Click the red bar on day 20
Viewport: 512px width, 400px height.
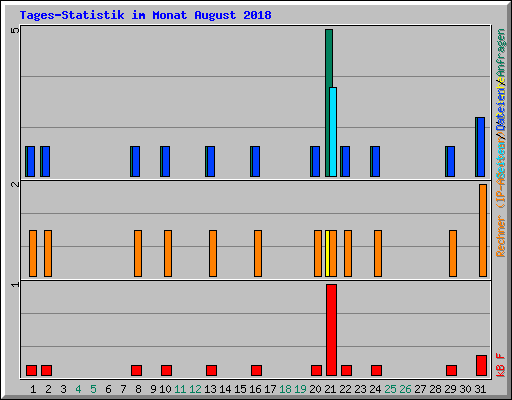(316, 370)
